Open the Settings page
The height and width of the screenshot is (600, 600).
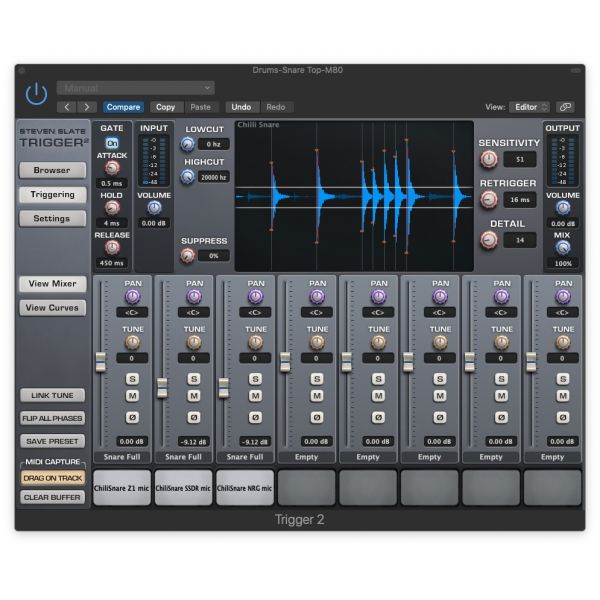(x=52, y=218)
